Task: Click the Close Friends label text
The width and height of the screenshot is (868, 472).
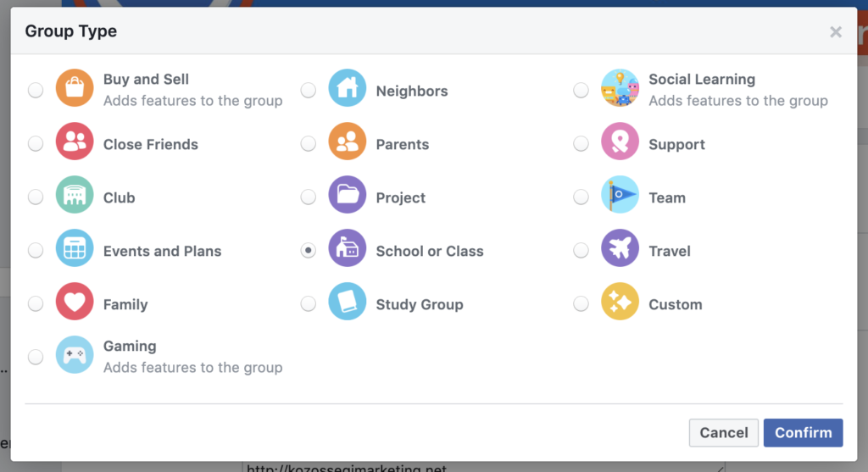Action: 151,144
